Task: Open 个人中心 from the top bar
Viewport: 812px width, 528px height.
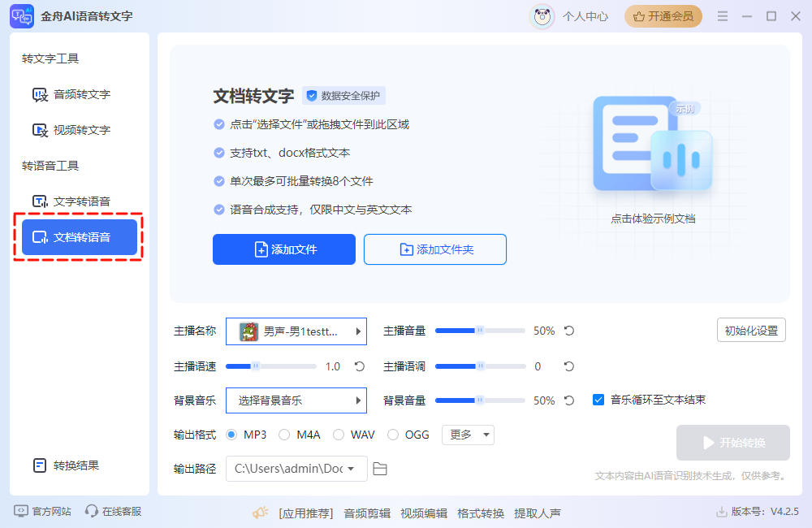Action: click(585, 15)
